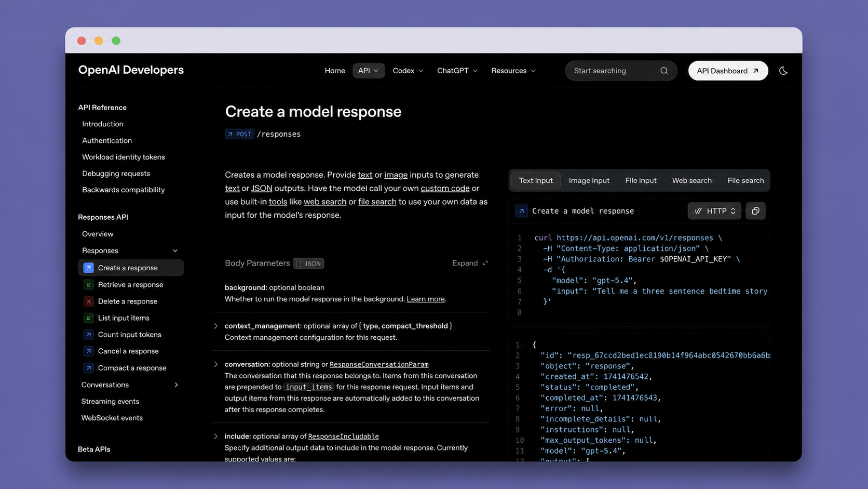Follow the tools link in description
This screenshot has width=868, height=489.
pyautogui.click(x=278, y=202)
